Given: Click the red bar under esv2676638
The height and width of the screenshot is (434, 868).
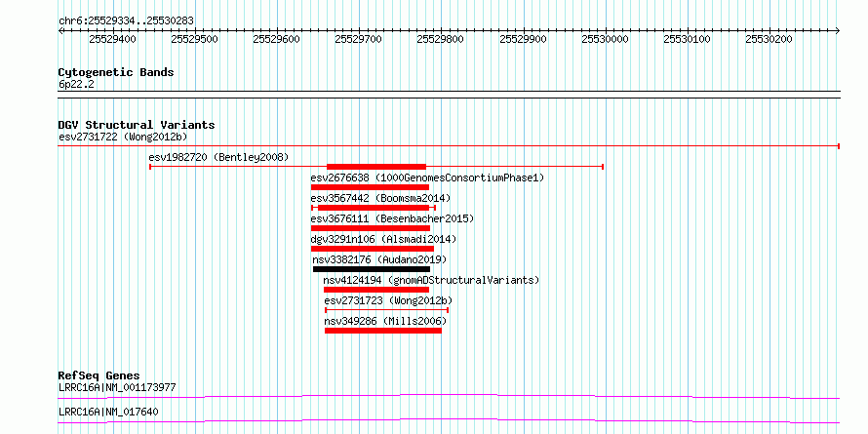Looking at the screenshot, I should 370,187.
